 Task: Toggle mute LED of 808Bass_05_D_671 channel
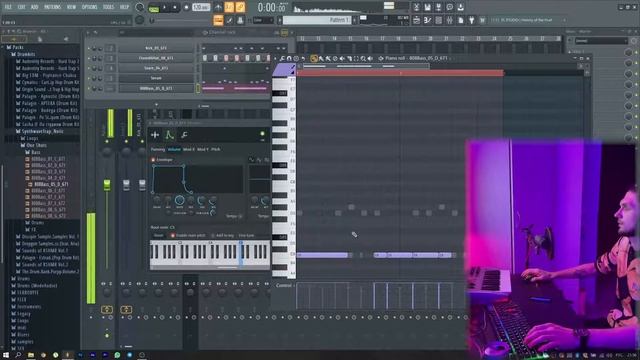[x=89, y=88]
